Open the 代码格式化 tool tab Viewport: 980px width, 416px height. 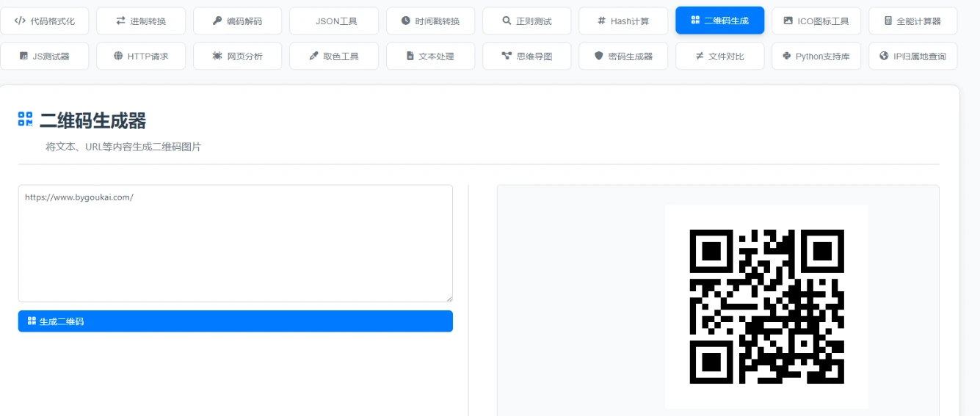[x=44, y=21]
